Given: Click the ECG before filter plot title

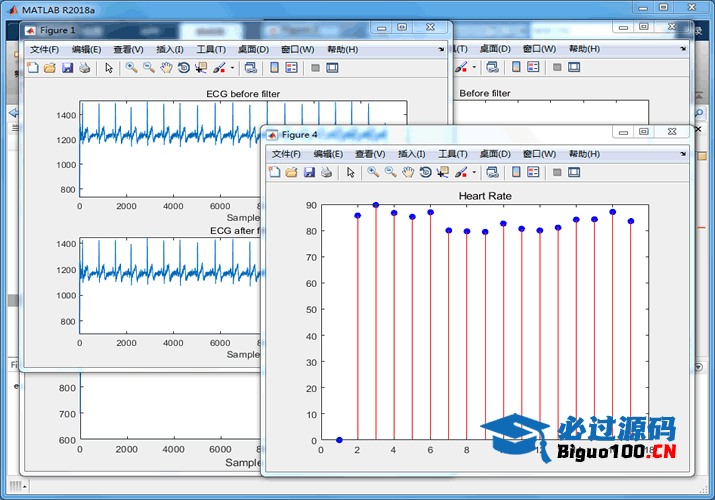Looking at the screenshot, I should tap(243, 94).
